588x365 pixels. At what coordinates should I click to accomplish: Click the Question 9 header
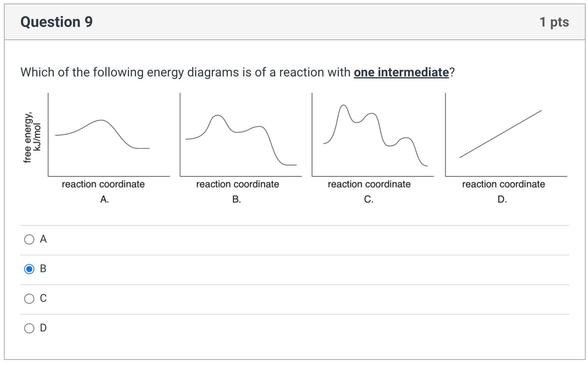tap(57, 22)
